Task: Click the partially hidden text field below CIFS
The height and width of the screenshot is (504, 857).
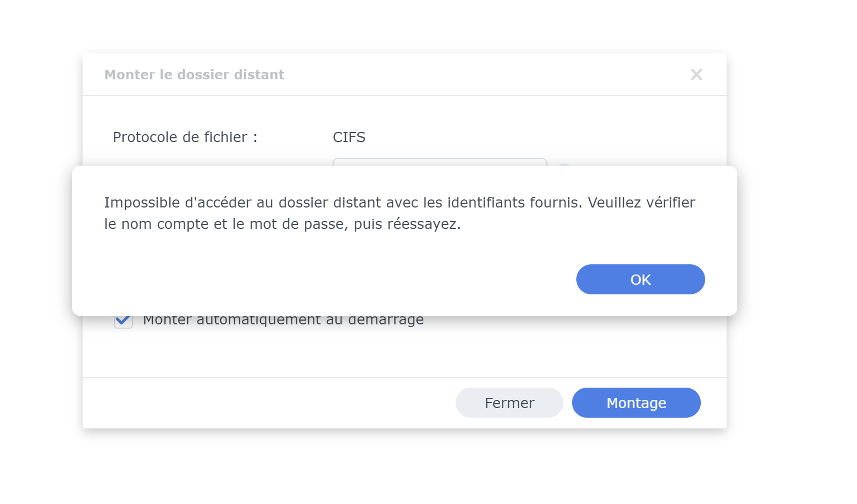Action: click(440, 162)
